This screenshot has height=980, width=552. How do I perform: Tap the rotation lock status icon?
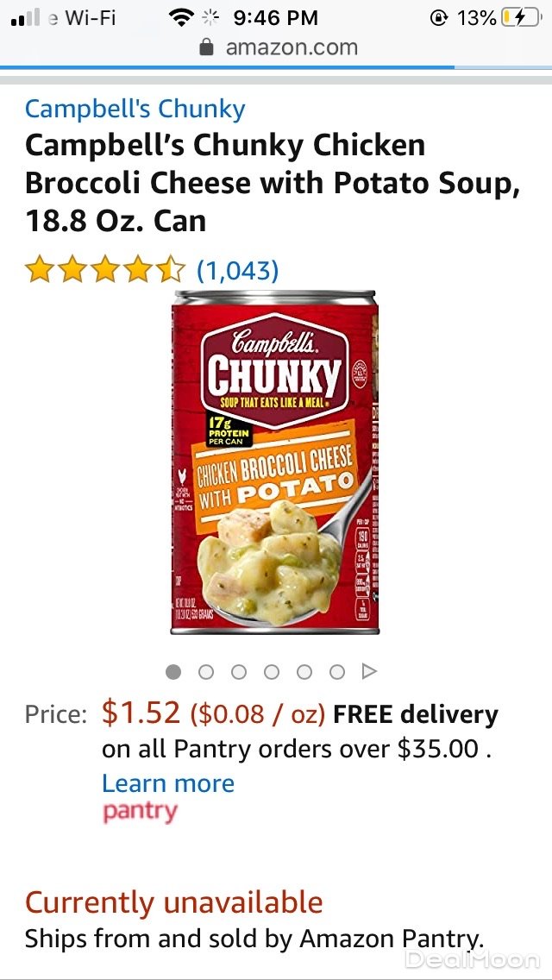click(440, 18)
